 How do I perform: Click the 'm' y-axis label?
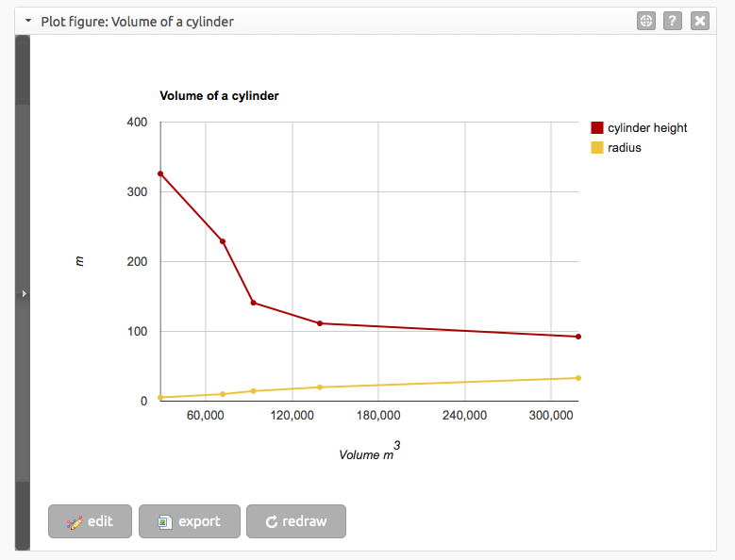click(x=79, y=262)
